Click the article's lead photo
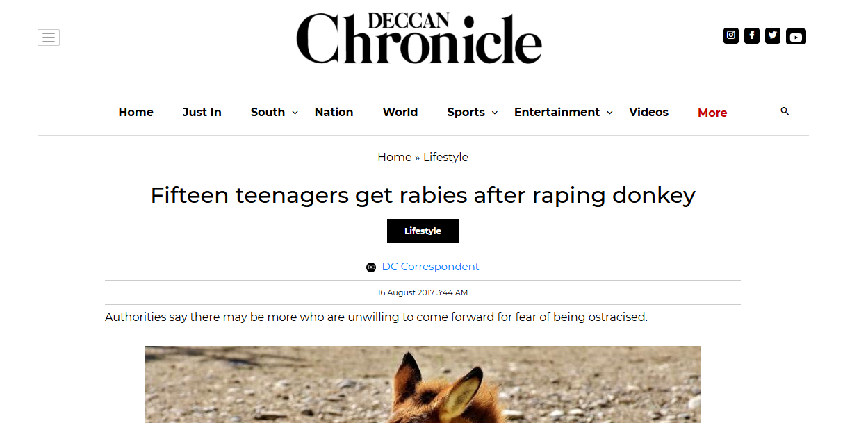The image size is (868, 423). [x=423, y=384]
